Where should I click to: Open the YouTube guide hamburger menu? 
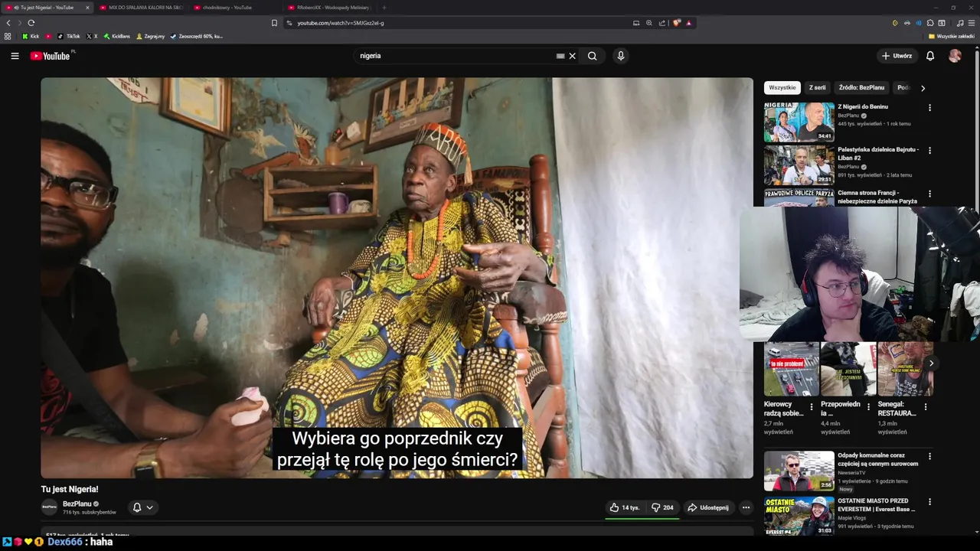tap(15, 56)
